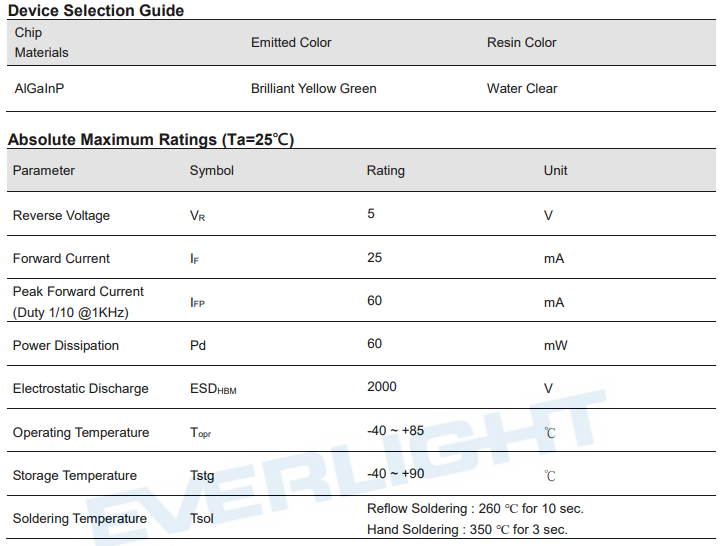Click the Reflow Soldering temperature line
726x546 pixels.
475,508
